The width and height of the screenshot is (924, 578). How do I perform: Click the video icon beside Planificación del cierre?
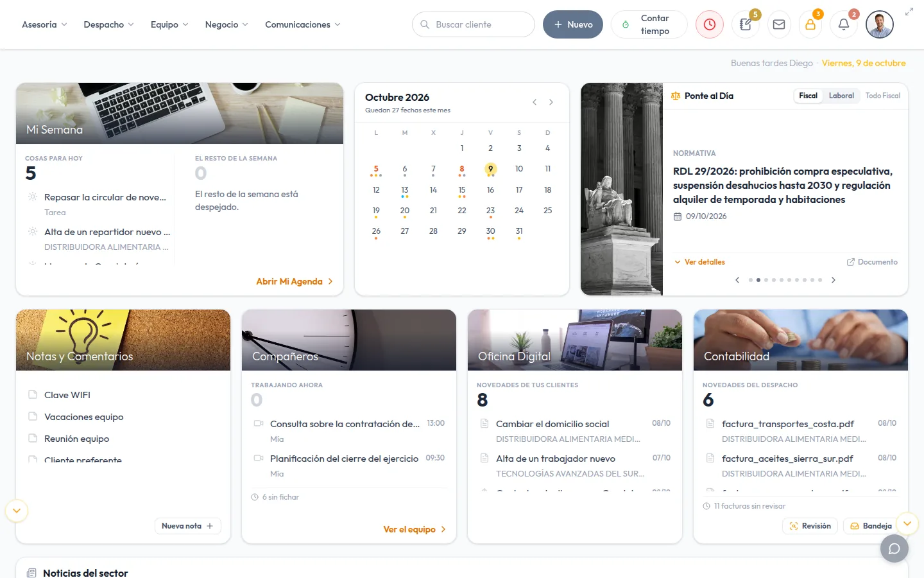coord(259,458)
